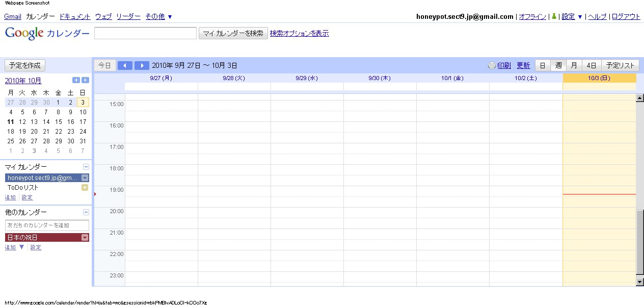Switch to 月 (month) view
This screenshot has height=305, width=644.
574,65
